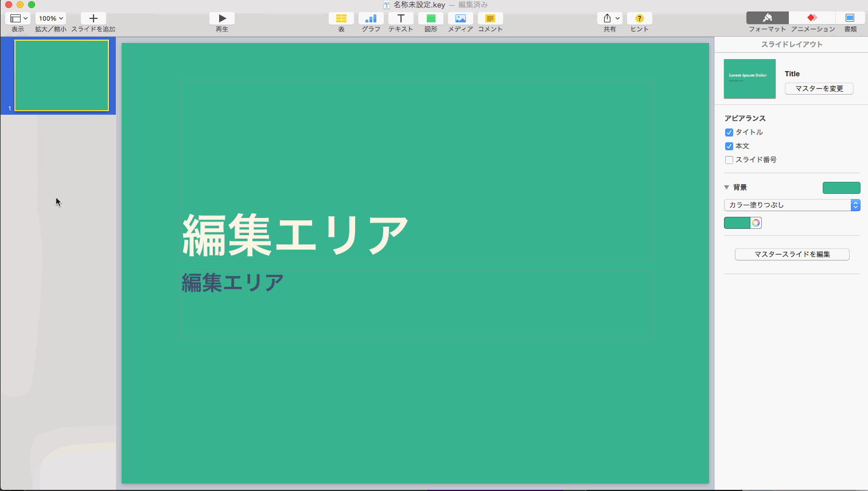The width and height of the screenshot is (868, 491).
Task: Open the カラー塗りつぶし fill type dropdown
Action: coord(792,205)
